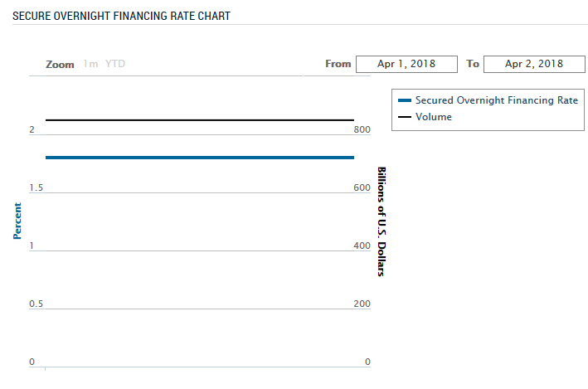Click the 400 label on right axis
The width and height of the screenshot is (588, 389).
(362, 246)
